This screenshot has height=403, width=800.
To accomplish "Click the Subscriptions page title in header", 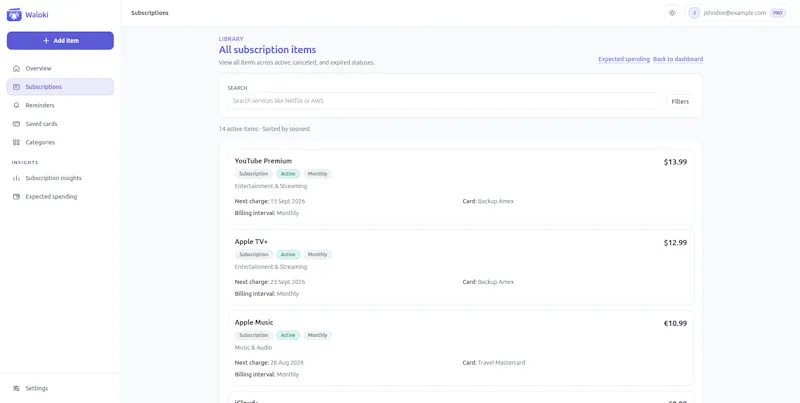I will coord(149,13).
